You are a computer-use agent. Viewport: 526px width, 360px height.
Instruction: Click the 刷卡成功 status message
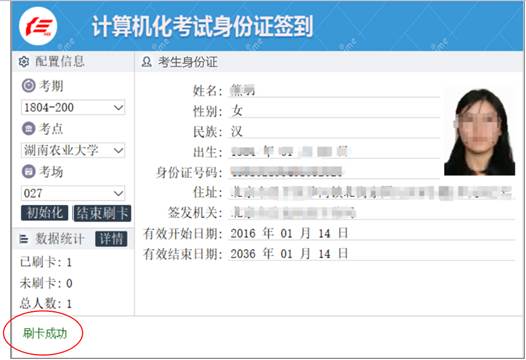click(45, 333)
